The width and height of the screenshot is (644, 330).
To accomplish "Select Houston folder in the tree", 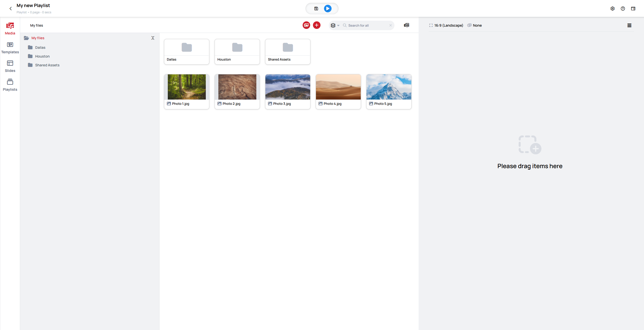I will tap(42, 56).
